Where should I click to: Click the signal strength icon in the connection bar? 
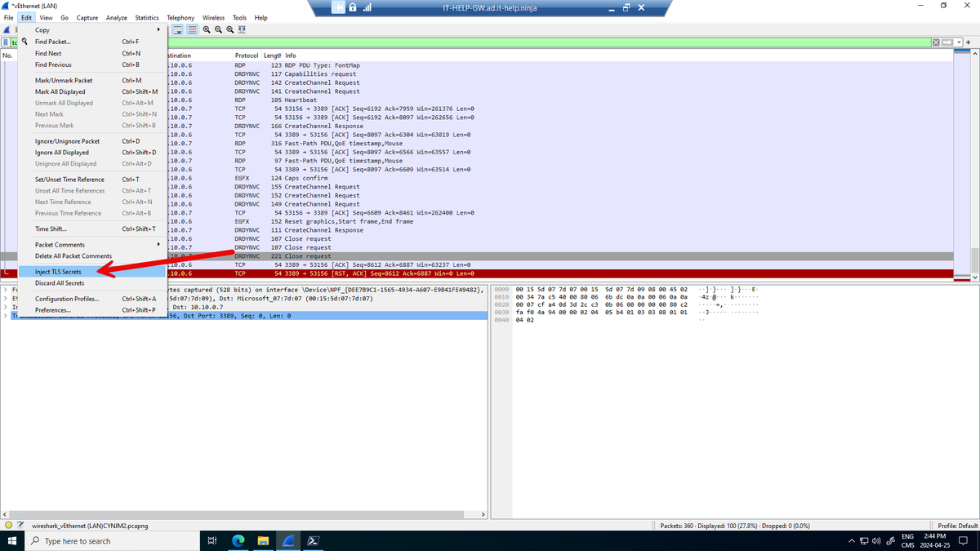tap(367, 7)
